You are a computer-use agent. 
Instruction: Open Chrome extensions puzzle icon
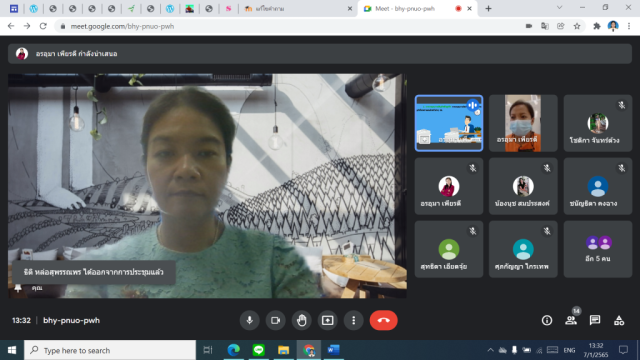click(x=597, y=26)
